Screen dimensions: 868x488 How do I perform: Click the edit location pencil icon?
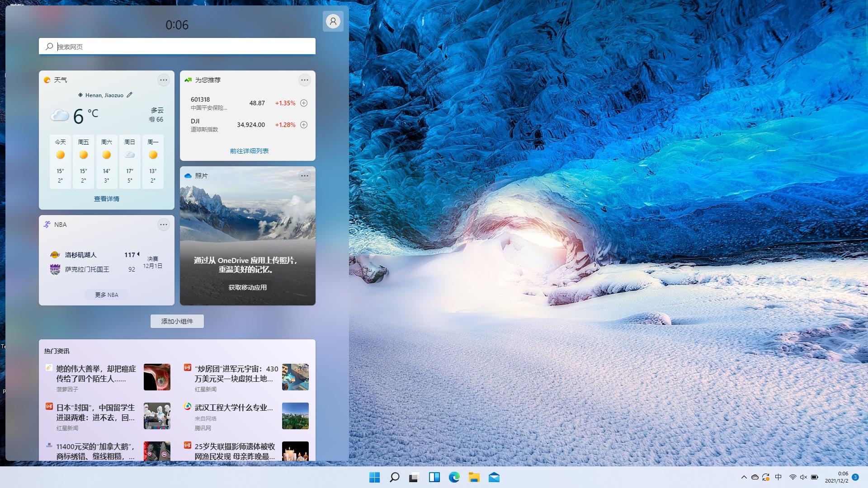coord(130,95)
